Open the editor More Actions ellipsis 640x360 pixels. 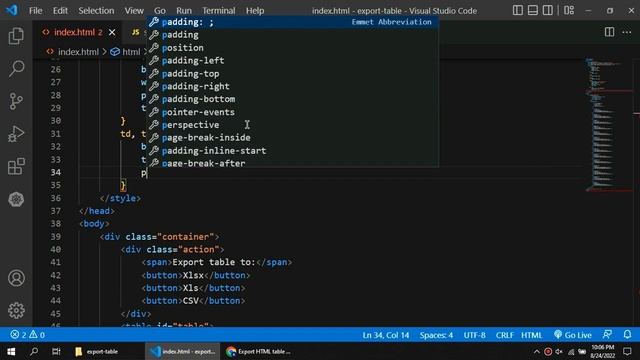click(x=627, y=32)
